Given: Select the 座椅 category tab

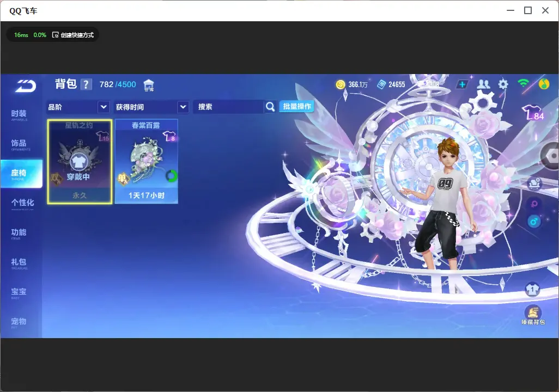Looking at the screenshot, I should [x=21, y=174].
